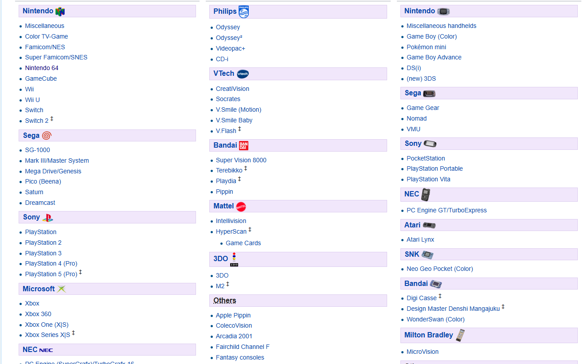
Task: Click the Game Gear handheld icon beside Sega
Action: pyautogui.click(x=429, y=94)
